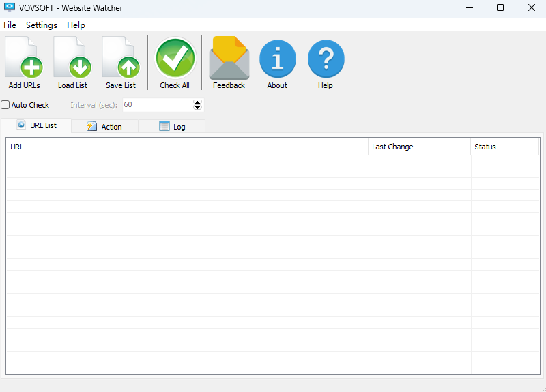
Task: Maximize the Website Watcher window
Action: pyautogui.click(x=500, y=7)
